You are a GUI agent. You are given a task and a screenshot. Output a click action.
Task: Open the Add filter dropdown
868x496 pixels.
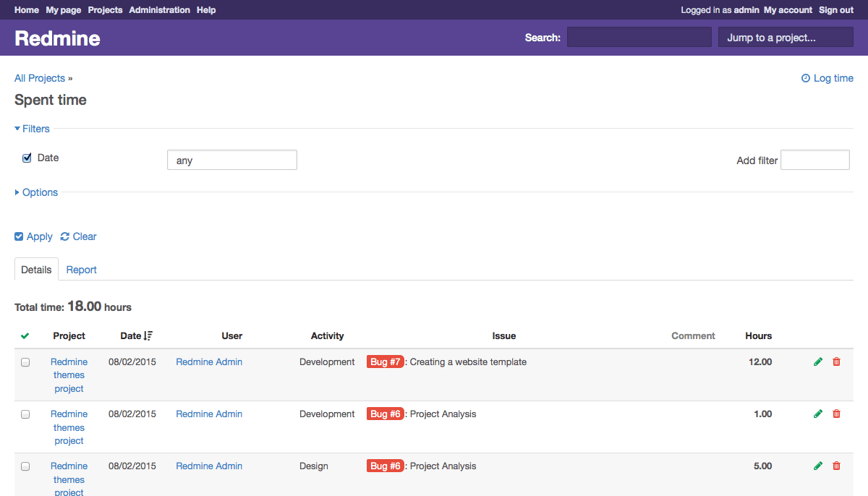tap(815, 160)
